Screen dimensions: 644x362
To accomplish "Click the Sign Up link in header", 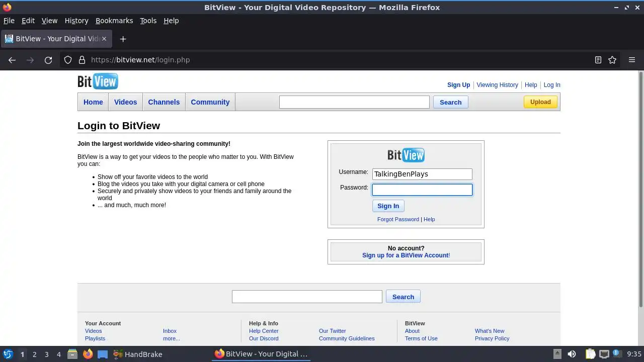I will (x=458, y=85).
